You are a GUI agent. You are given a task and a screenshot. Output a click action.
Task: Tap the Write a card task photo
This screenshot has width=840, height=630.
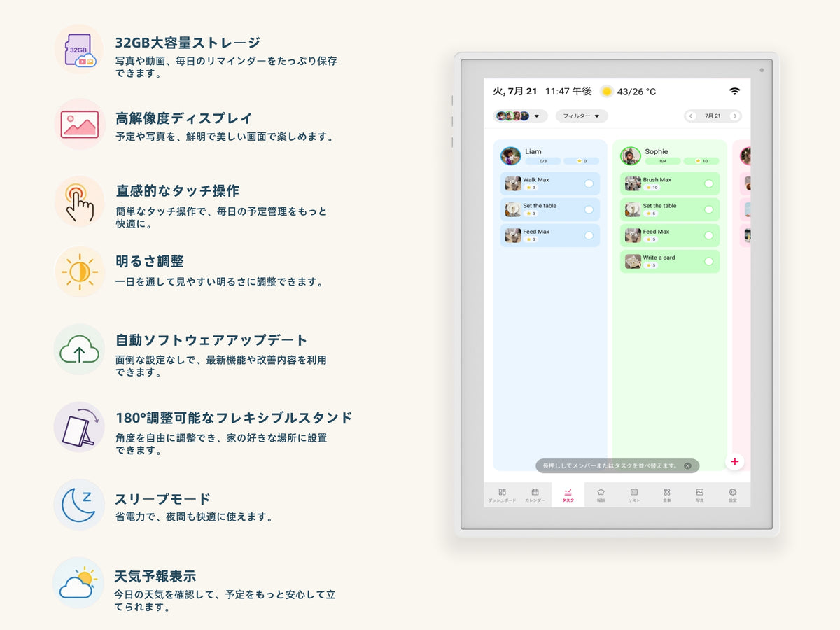[633, 261]
